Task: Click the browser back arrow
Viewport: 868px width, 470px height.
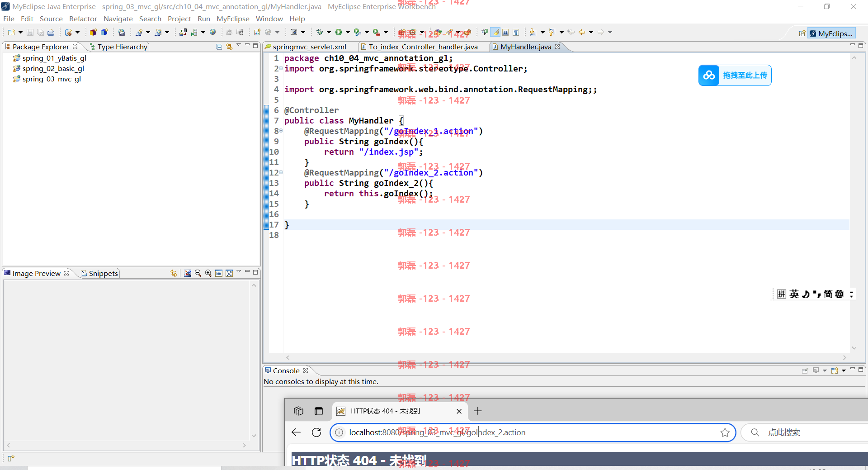Action: click(x=296, y=432)
